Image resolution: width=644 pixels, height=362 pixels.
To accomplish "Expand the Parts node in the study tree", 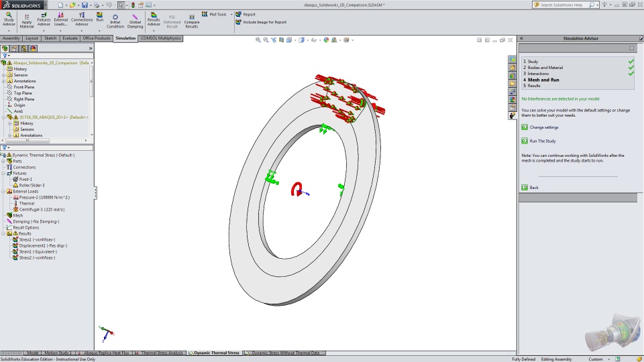I will [4, 162].
